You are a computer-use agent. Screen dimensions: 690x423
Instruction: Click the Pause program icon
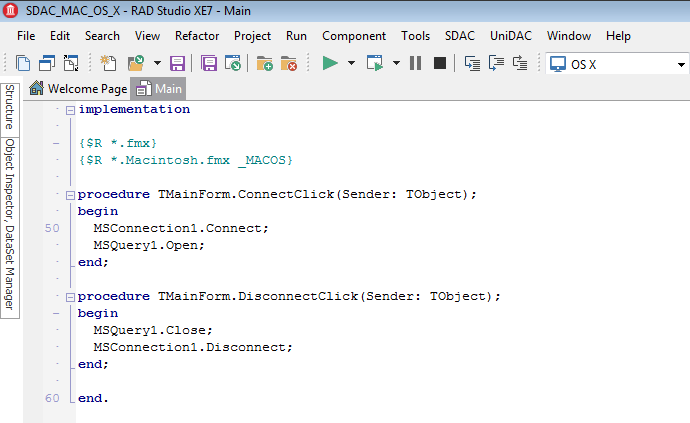tap(415, 63)
